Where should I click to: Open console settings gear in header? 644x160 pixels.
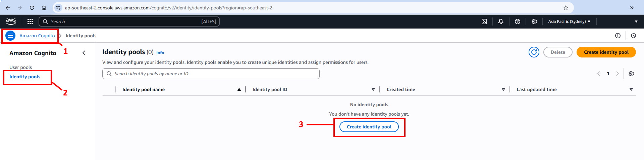tap(534, 22)
